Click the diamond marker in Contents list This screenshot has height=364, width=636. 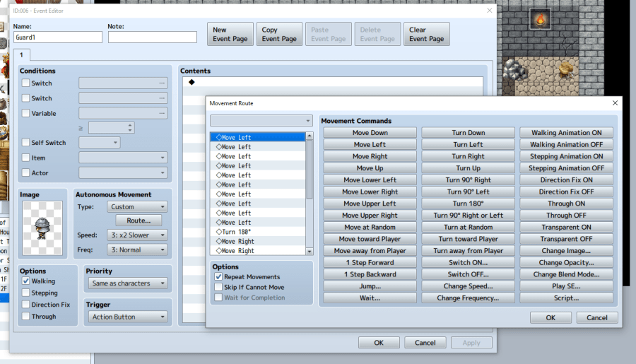(192, 83)
